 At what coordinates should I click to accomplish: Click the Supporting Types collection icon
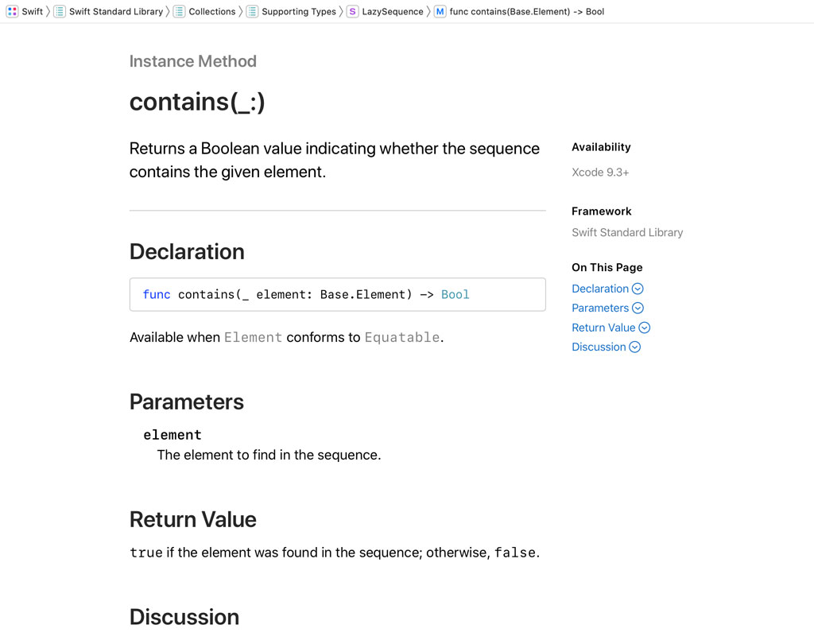point(251,12)
